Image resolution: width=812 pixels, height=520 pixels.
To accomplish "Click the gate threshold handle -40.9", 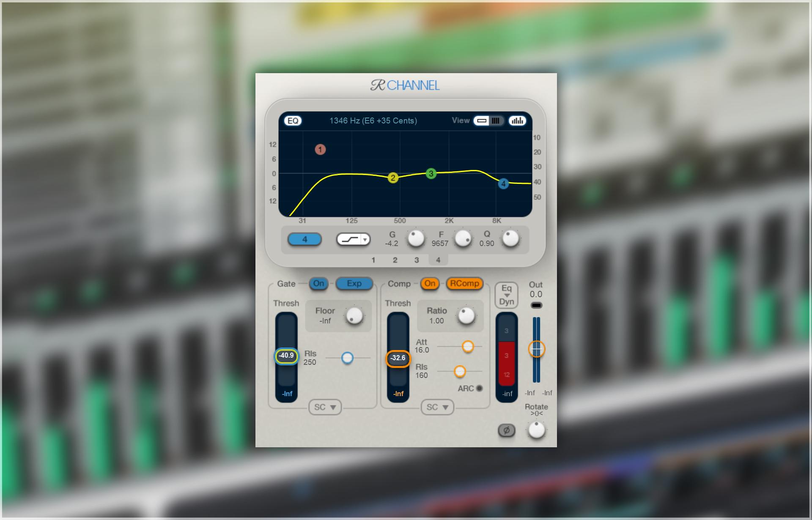I will [x=286, y=356].
